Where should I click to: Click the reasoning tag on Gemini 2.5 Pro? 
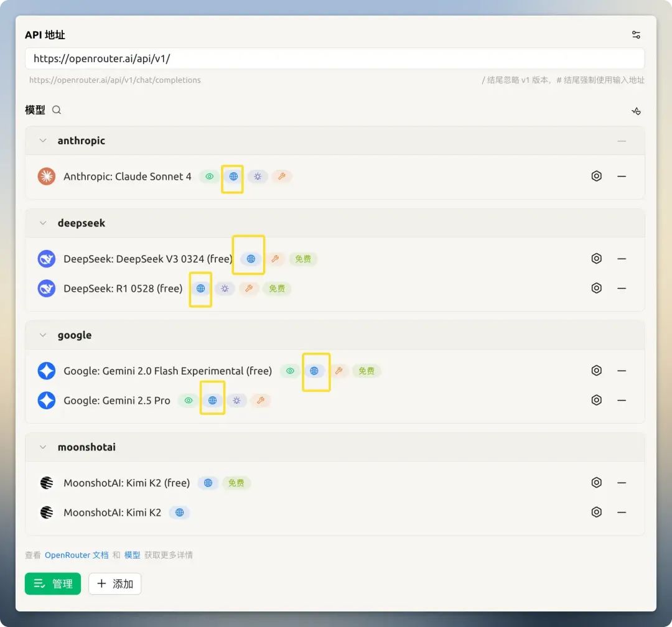236,401
